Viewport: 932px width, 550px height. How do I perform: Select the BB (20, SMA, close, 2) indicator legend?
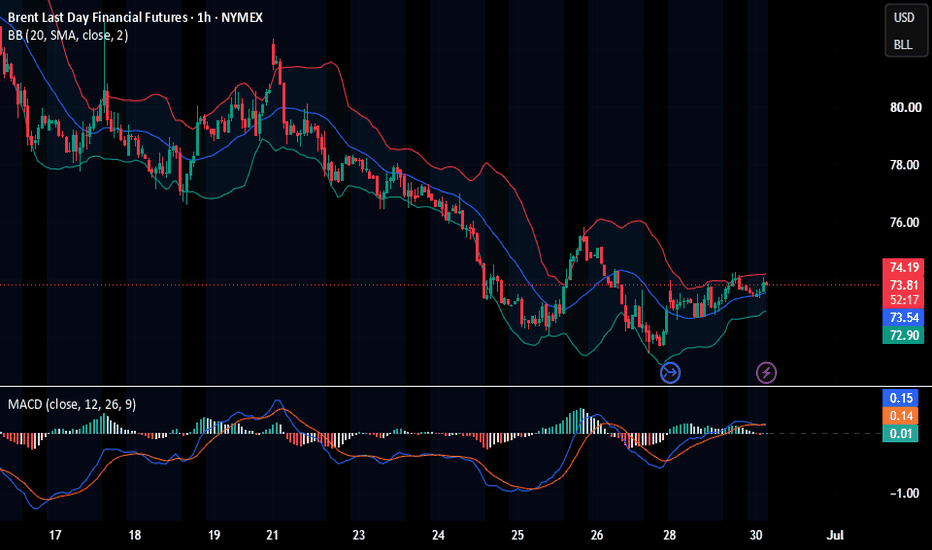(68, 36)
